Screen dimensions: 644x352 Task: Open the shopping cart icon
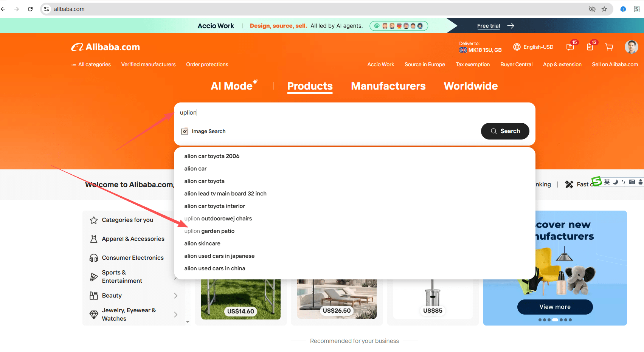tap(609, 47)
